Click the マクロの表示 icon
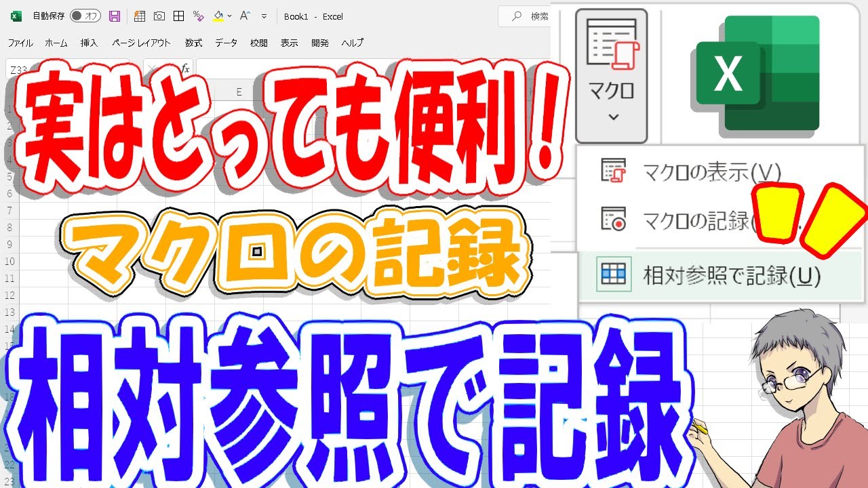Screen dimensions: 868x488 pyautogui.click(x=614, y=172)
